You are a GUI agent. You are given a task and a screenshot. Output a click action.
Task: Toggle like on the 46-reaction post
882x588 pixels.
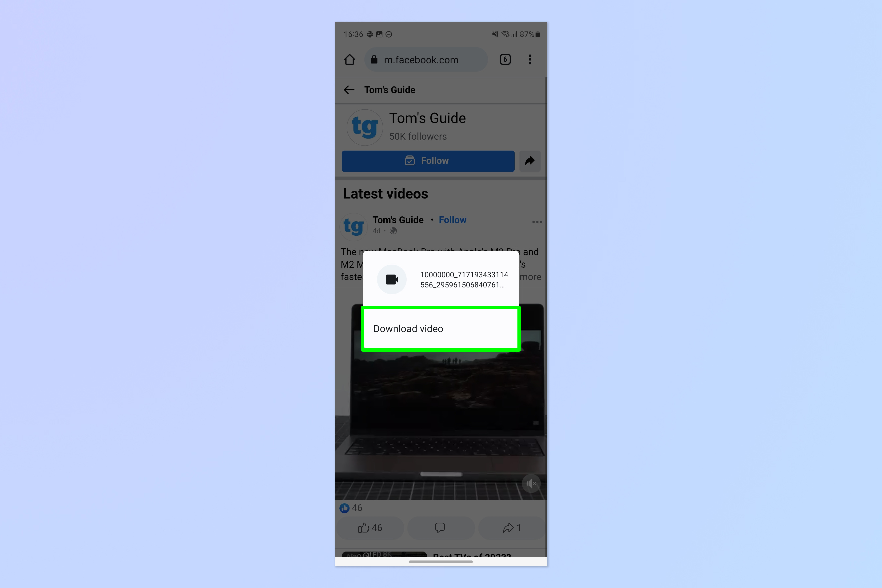[x=370, y=528]
